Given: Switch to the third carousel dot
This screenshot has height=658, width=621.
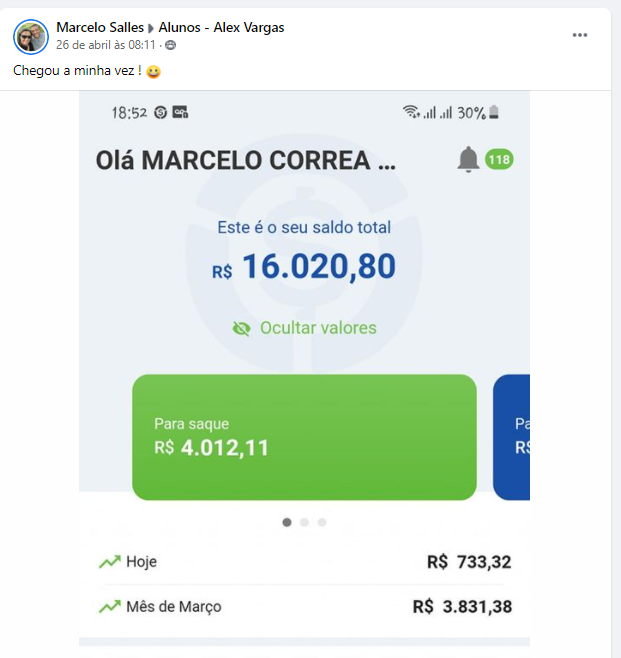Looking at the screenshot, I should [x=321, y=522].
